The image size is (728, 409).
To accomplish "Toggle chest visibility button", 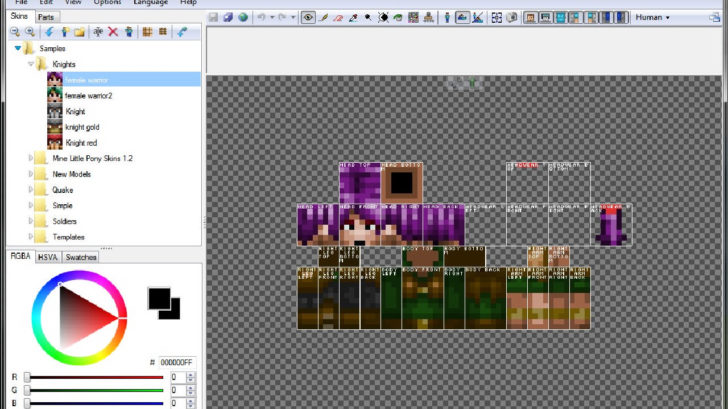I will [x=561, y=18].
